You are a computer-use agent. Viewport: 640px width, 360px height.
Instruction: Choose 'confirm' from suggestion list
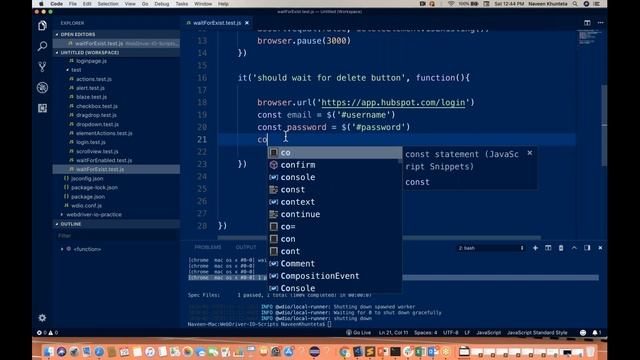pos(335,165)
